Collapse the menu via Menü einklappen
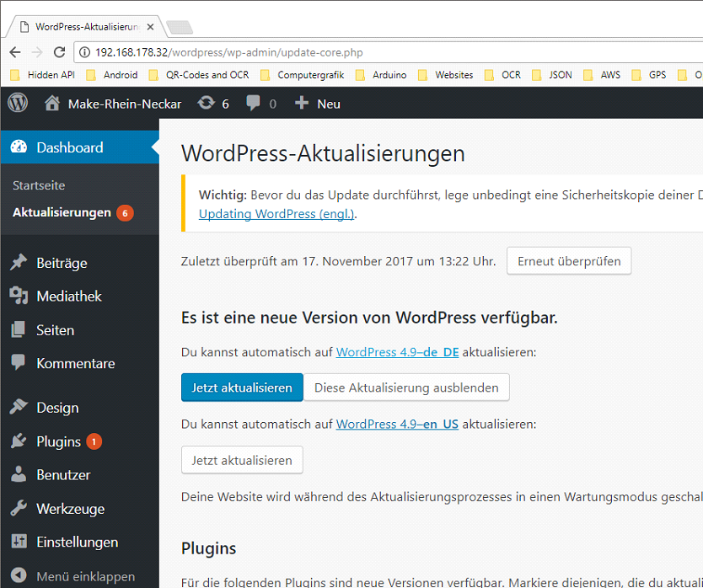 tap(84, 577)
